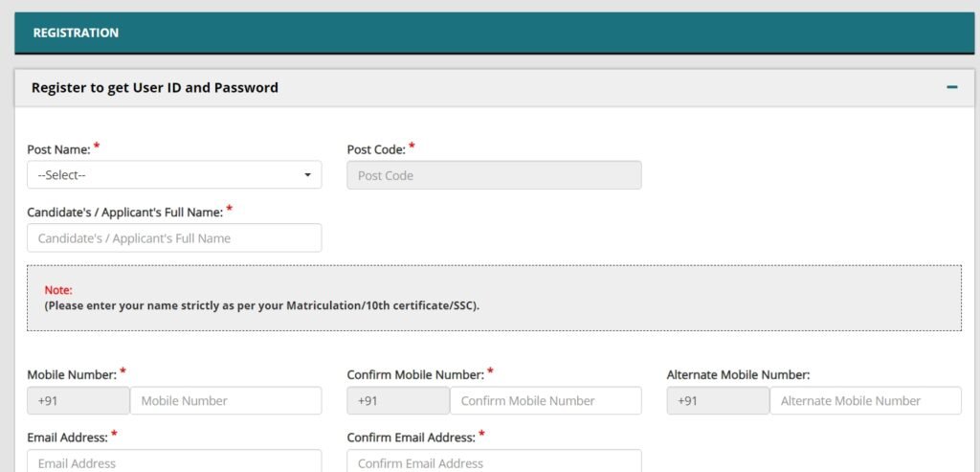Image resolution: width=980 pixels, height=472 pixels.
Task: Click the Alternate Mobile Number input
Action: pyautogui.click(x=865, y=401)
